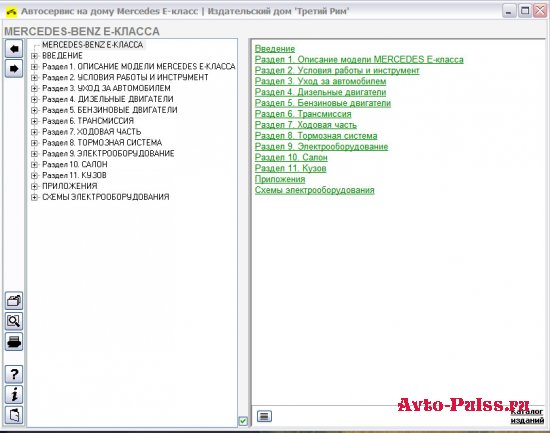
Task: Select ПРИЛОЖЕНИЯ in the tree
Action: pos(70,186)
